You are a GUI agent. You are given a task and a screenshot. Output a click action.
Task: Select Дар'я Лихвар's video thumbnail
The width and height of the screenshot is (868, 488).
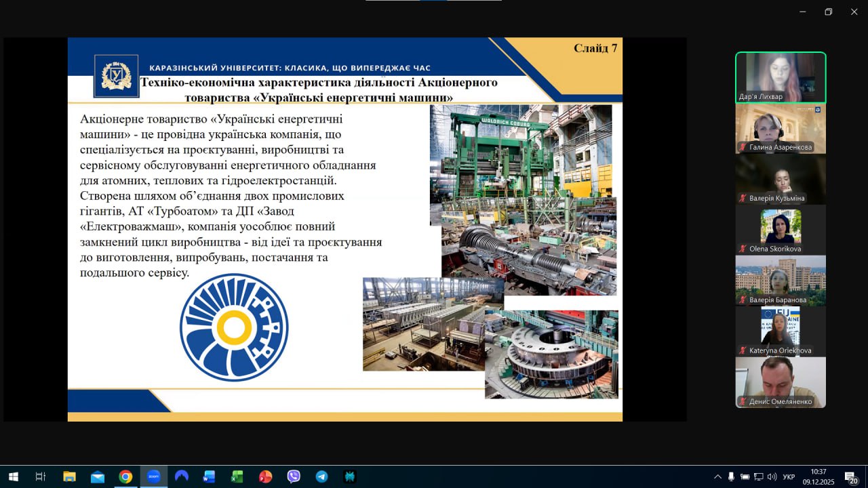(x=781, y=77)
